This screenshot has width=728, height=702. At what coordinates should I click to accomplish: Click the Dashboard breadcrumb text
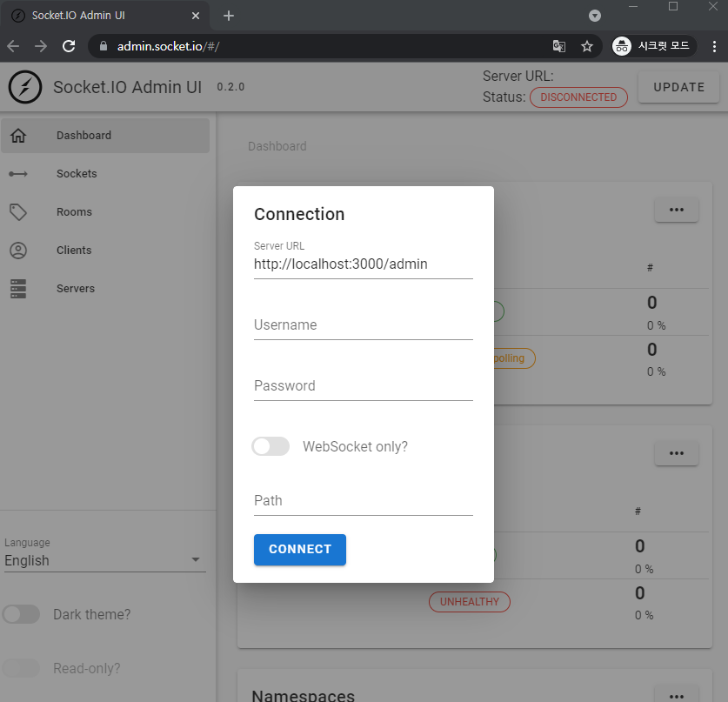pos(277,146)
